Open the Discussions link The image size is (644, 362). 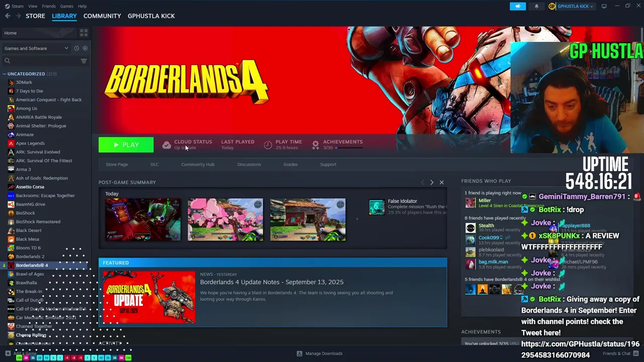point(249,164)
